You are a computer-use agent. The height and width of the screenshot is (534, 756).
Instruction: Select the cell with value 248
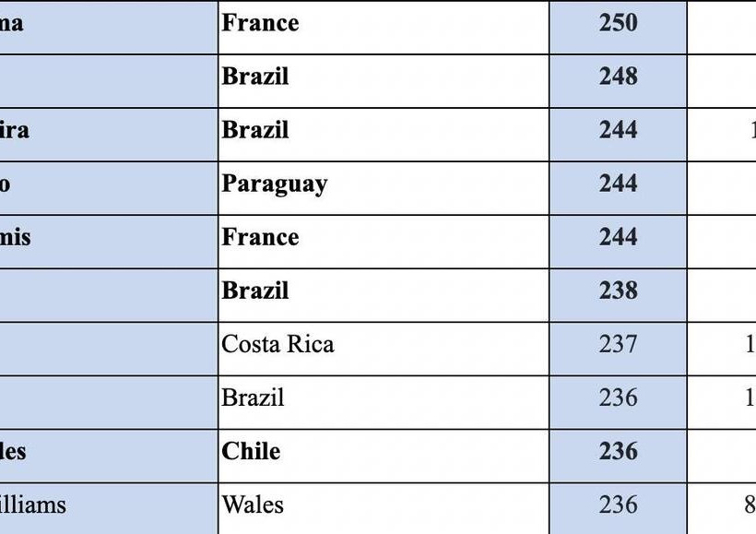[618, 77]
